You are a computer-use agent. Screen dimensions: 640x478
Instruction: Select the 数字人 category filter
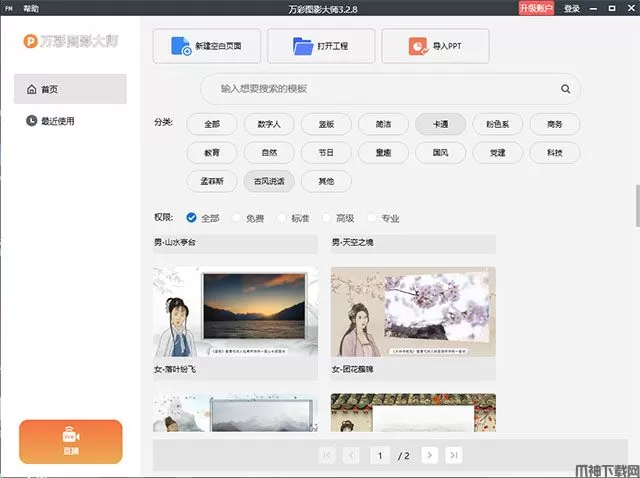tap(269, 124)
